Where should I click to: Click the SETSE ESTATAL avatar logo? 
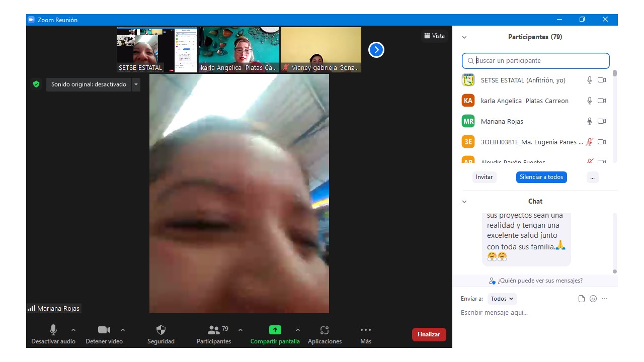pos(468,80)
